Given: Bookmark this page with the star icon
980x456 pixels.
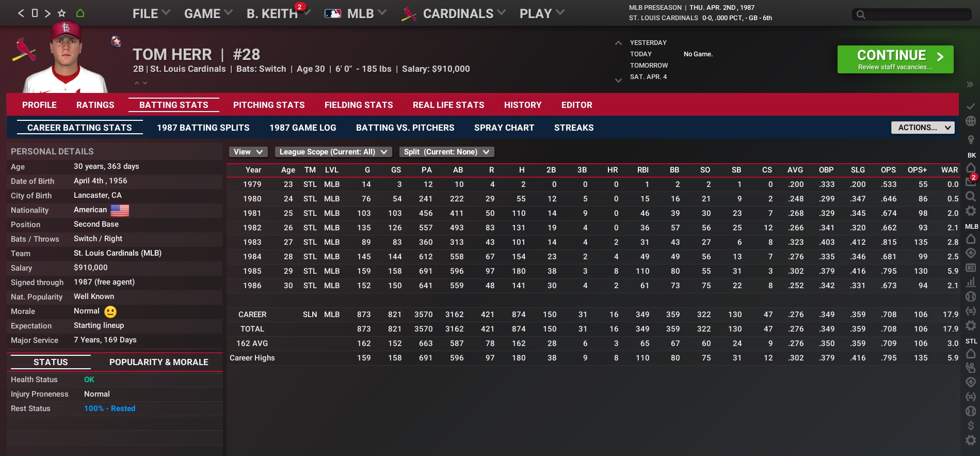Looking at the screenshot, I should tap(62, 13).
